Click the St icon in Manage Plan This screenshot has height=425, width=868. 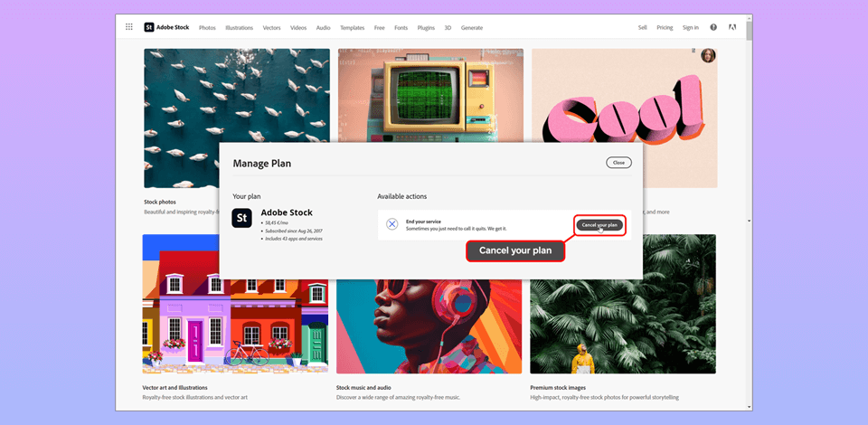(242, 218)
